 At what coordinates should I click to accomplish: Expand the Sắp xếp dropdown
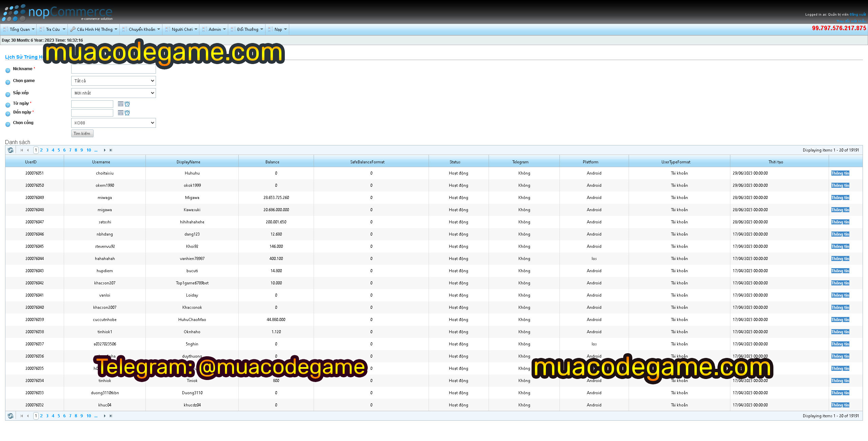[x=114, y=93]
